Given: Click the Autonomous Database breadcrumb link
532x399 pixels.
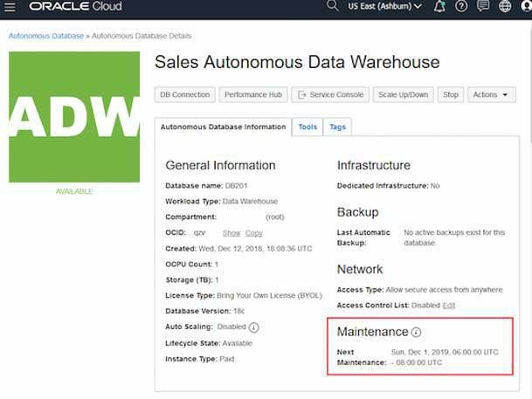Looking at the screenshot, I should click(x=45, y=36).
